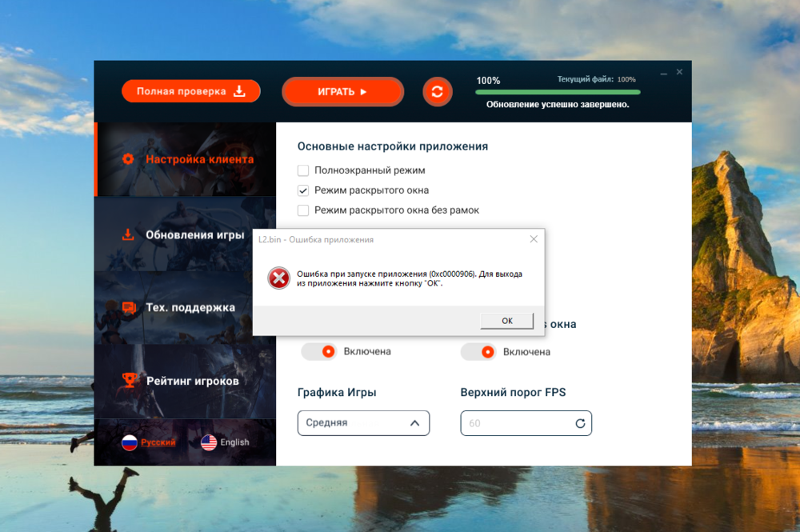Image resolution: width=800 pixels, height=532 pixels.
Task: Click the chat icon beside Тех. поддержка
Action: click(128, 307)
